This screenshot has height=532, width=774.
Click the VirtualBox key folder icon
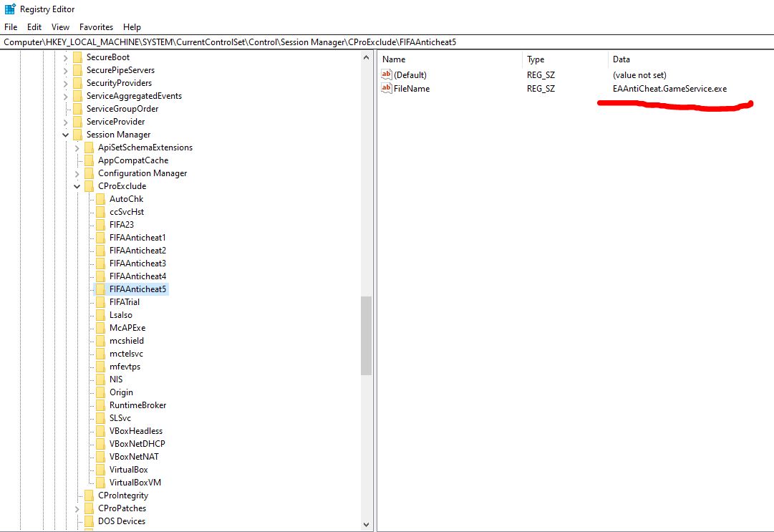tap(100, 470)
